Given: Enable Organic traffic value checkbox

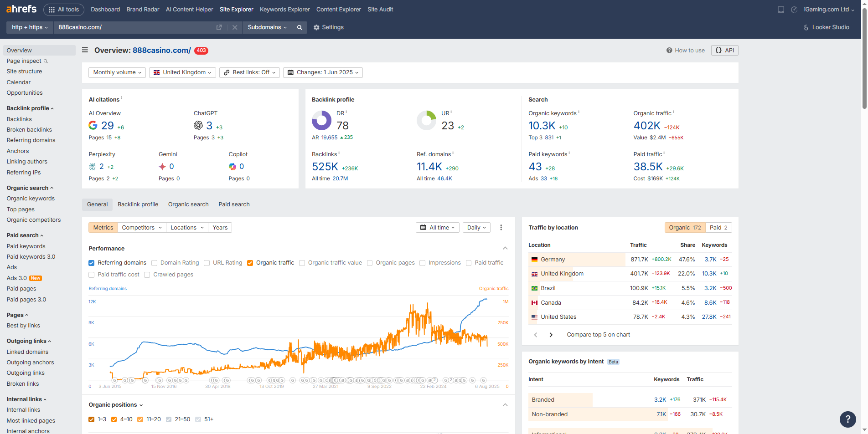Looking at the screenshot, I should pos(302,263).
